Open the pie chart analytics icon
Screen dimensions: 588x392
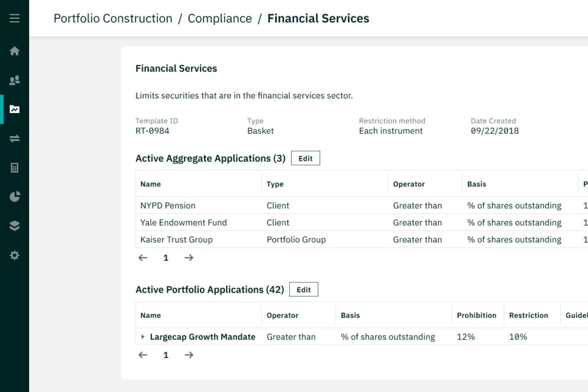click(x=14, y=196)
